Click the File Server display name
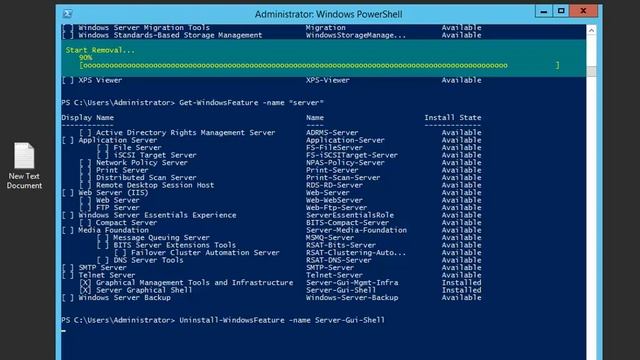 (x=137, y=147)
